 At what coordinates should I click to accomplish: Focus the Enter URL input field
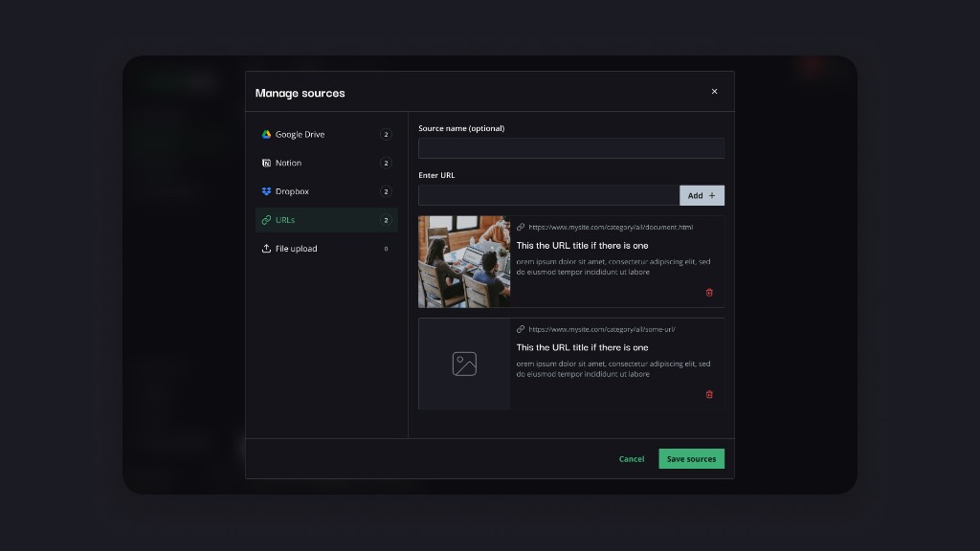tap(548, 195)
